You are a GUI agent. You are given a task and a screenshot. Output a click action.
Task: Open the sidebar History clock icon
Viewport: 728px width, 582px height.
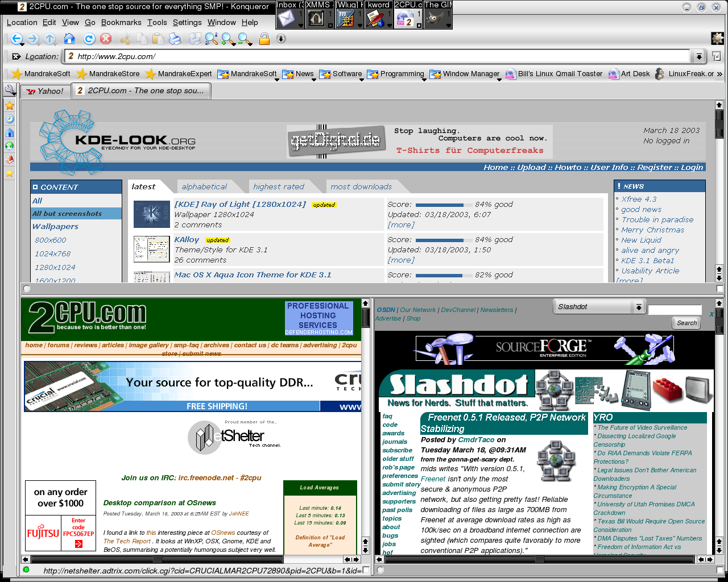(x=10, y=119)
